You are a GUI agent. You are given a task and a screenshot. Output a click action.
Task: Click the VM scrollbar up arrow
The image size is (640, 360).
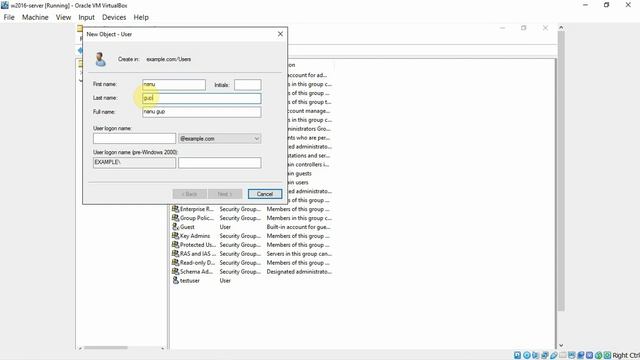(x=561, y=27)
